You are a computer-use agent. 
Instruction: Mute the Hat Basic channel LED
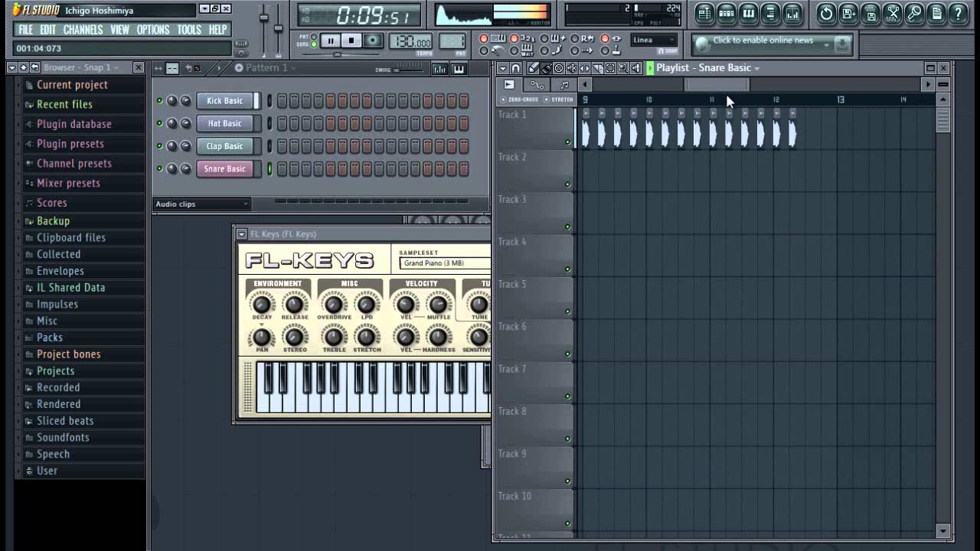pos(159,123)
